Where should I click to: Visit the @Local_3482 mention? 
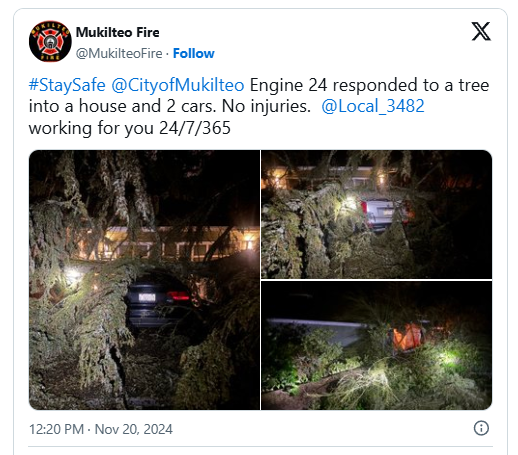[x=373, y=106]
